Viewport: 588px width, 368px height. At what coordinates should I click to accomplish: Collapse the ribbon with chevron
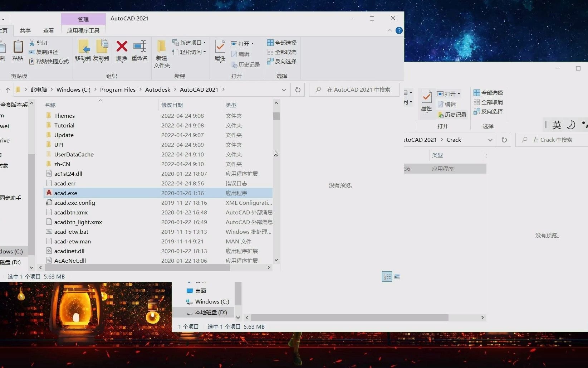pyautogui.click(x=389, y=30)
